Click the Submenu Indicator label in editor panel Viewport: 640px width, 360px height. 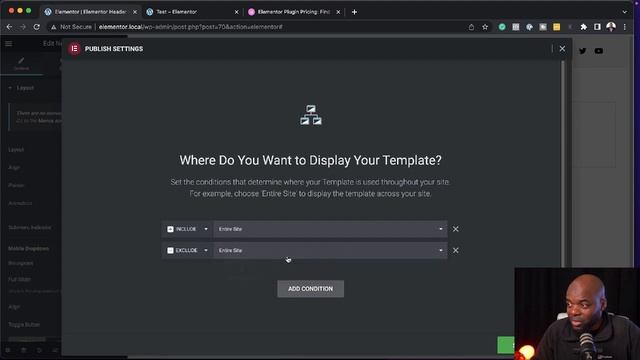30,227
